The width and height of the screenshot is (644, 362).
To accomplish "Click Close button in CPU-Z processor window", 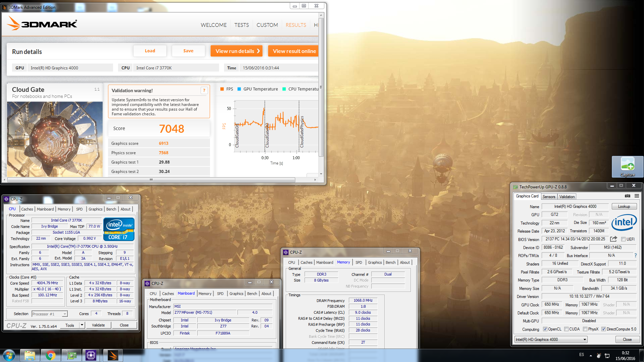I will (124, 325).
